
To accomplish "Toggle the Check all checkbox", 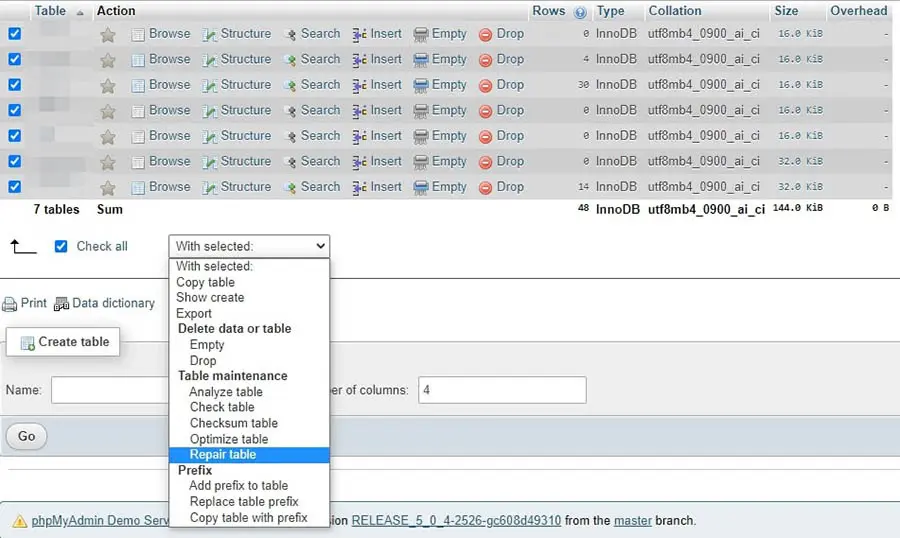I will (x=61, y=246).
